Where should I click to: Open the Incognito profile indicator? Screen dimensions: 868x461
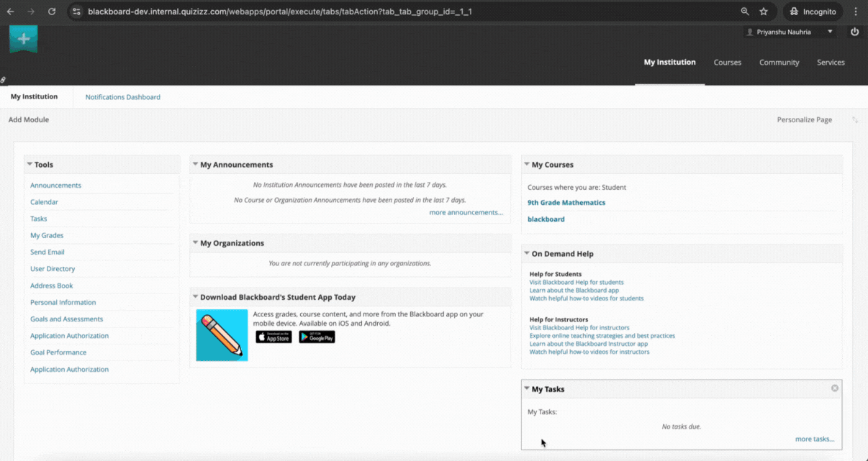[813, 12]
